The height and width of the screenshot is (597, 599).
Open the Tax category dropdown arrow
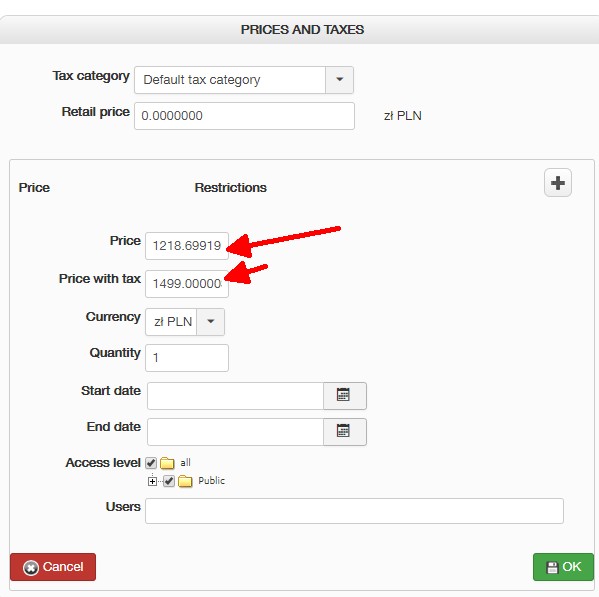tap(339, 80)
